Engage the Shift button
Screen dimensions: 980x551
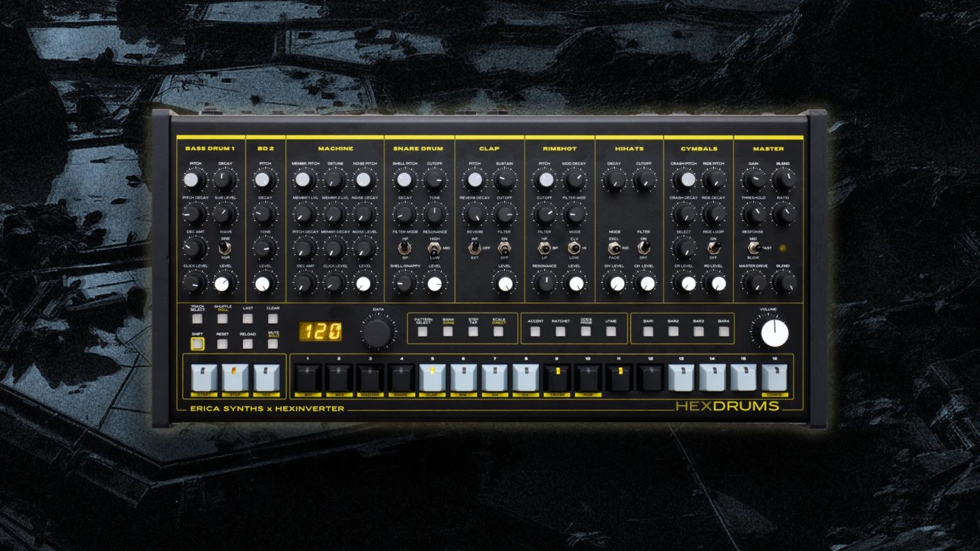[x=197, y=344]
